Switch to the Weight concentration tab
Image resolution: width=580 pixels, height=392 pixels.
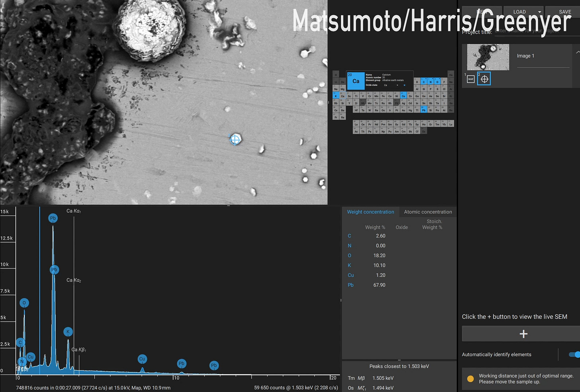[370, 212]
